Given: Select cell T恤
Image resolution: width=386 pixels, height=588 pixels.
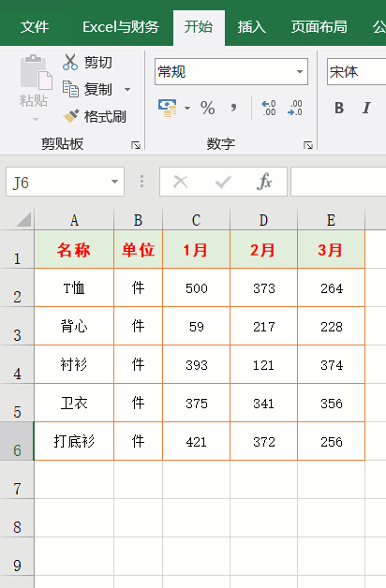Looking at the screenshot, I should (x=74, y=288).
